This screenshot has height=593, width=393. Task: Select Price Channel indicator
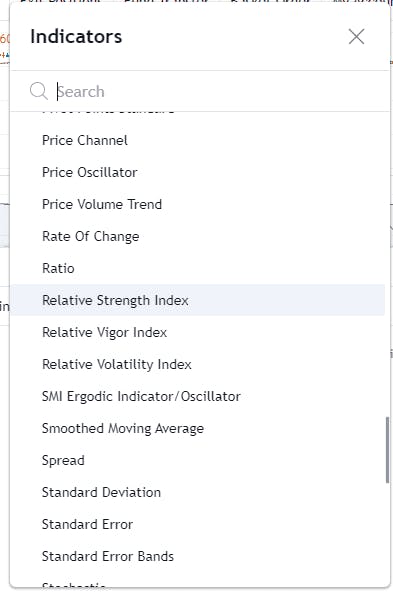tap(198, 140)
